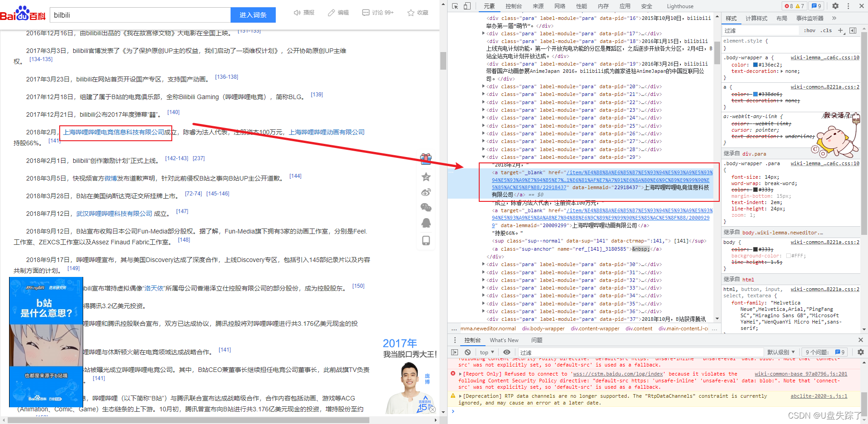Switch to the Lighthouse tab
This screenshot has height=424, width=868.
tap(680, 6)
